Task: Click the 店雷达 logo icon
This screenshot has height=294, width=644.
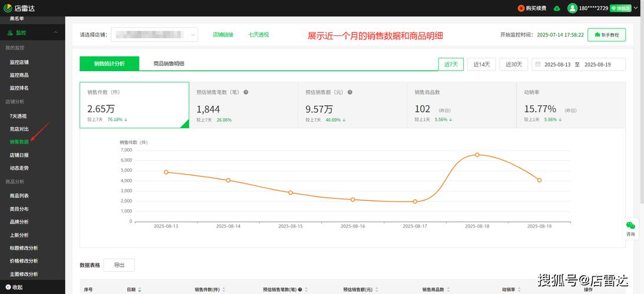Action: coord(8,8)
